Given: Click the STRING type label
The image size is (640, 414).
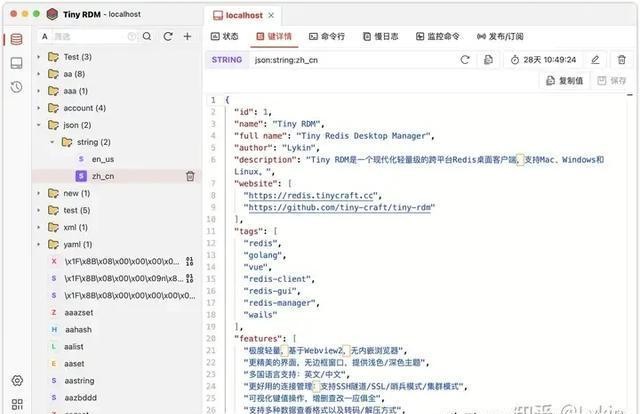Looking at the screenshot, I should click(x=227, y=60).
